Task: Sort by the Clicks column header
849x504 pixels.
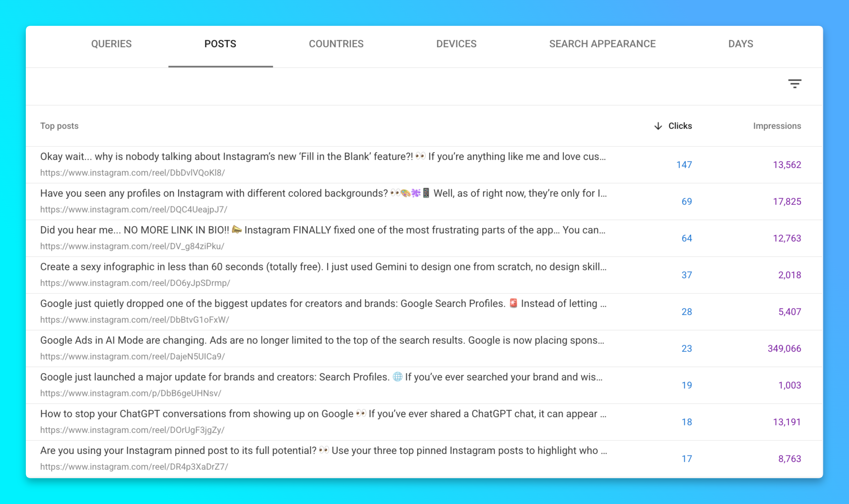Action: pyautogui.click(x=680, y=126)
